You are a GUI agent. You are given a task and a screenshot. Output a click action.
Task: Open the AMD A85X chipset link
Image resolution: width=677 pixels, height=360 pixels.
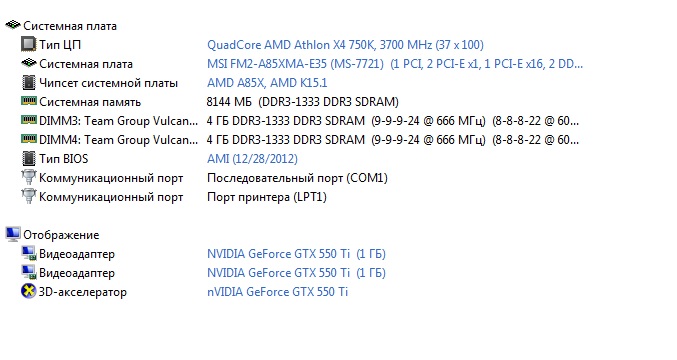(267, 83)
